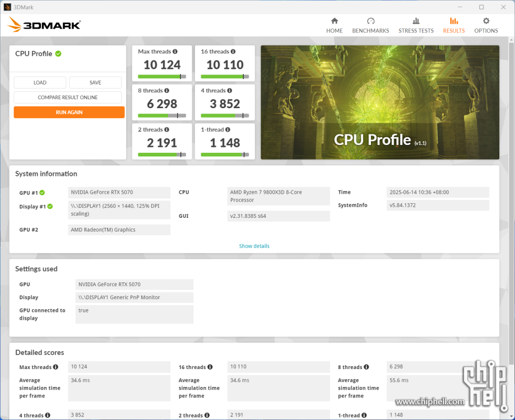Click the Time value 2025-06-14 10:36 +08:00
This screenshot has height=420, width=515.
(438, 193)
